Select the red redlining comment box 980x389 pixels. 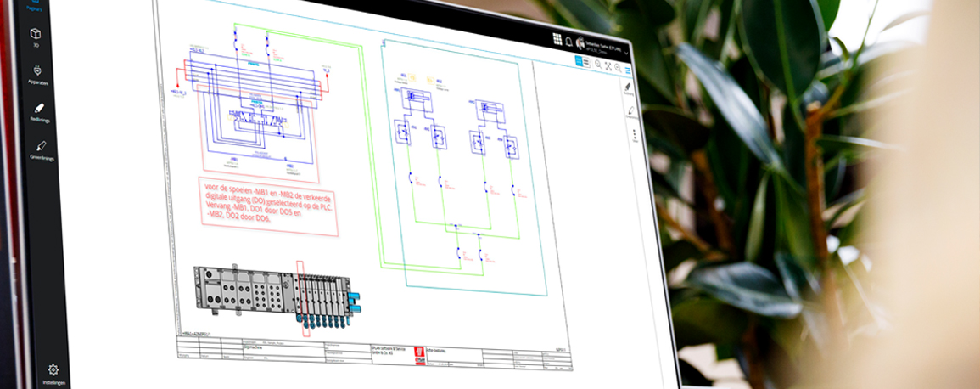(266, 204)
